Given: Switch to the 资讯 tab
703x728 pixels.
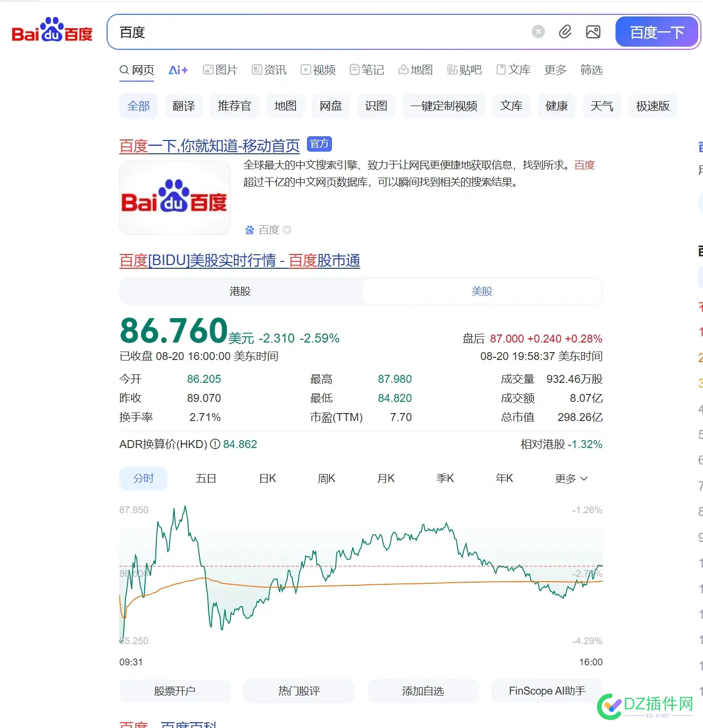Looking at the screenshot, I should (269, 70).
